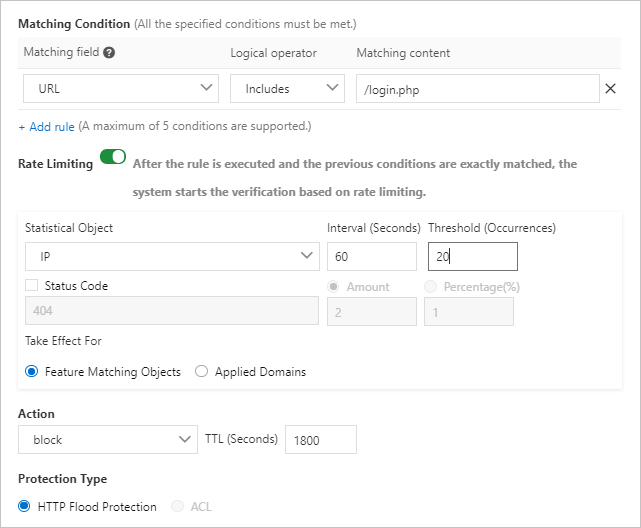Open the Statistical Object IP dropdown
The height and width of the screenshot is (528, 641).
[x=172, y=257]
